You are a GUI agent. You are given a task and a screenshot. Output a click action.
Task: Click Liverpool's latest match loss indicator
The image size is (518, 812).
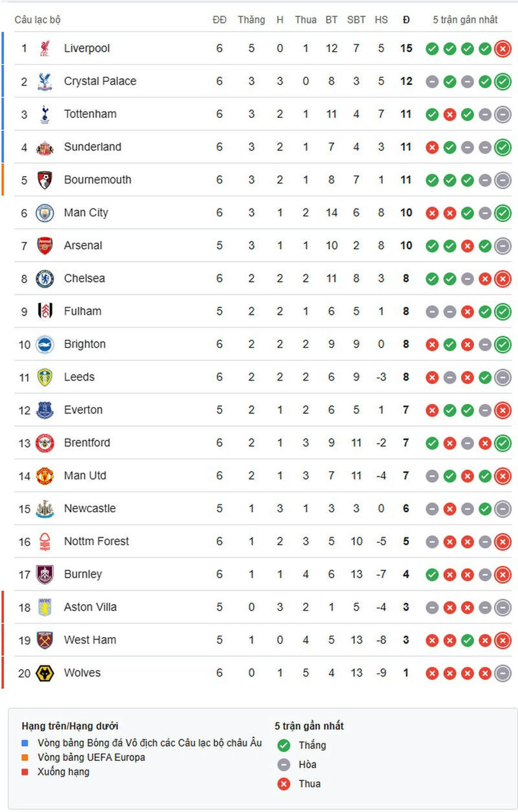click(x=503, y=49)
